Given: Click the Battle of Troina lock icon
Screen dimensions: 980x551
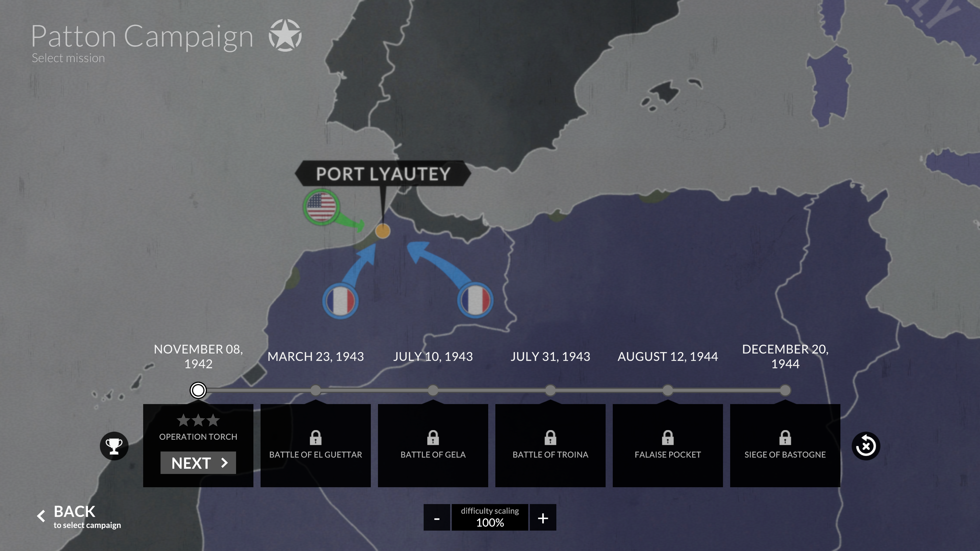Looking at the screenshot, I should [x=550, y=438].
